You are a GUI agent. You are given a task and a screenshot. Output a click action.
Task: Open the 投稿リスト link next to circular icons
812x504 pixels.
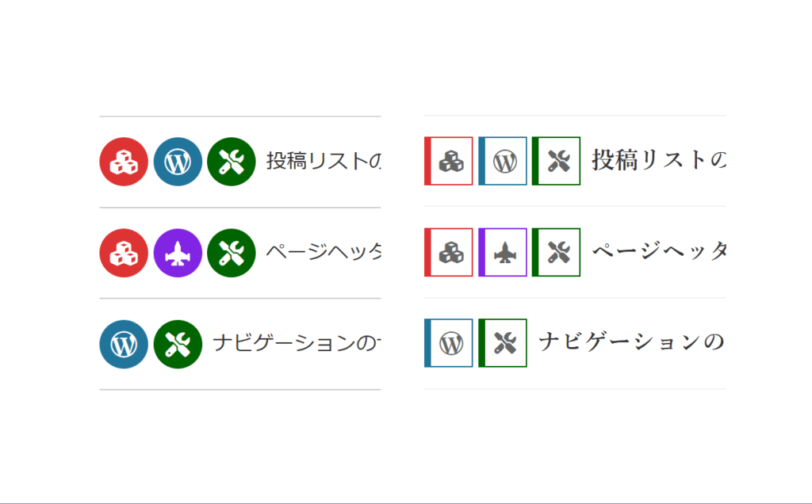click(x=323, y=162)
